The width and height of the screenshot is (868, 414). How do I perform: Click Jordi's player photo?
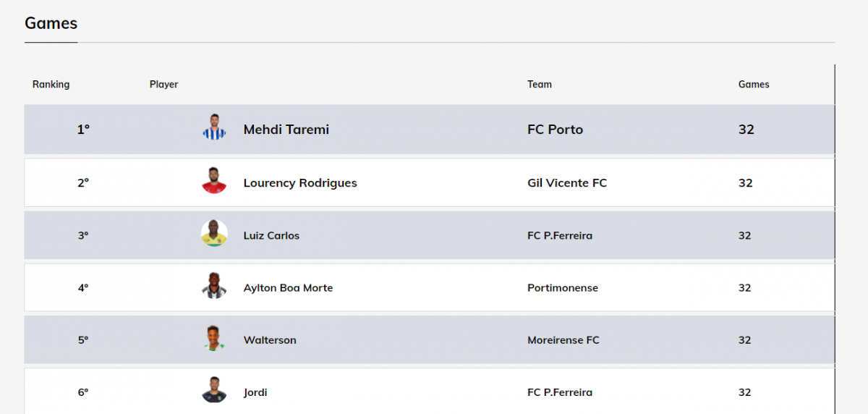pyautogui.click(x=214, y=391)
